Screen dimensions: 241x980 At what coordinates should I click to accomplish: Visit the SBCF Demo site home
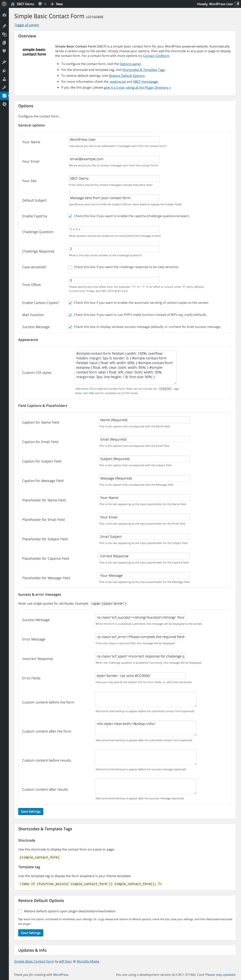22,4
